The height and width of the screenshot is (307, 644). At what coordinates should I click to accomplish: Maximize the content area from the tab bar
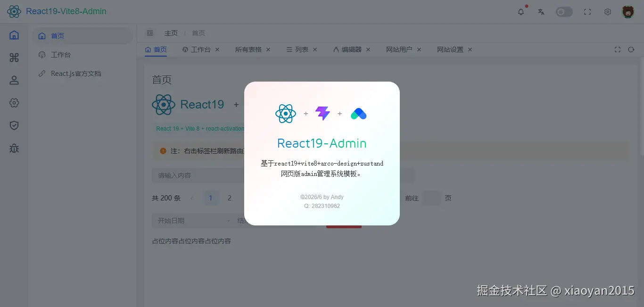coord(618,50)
